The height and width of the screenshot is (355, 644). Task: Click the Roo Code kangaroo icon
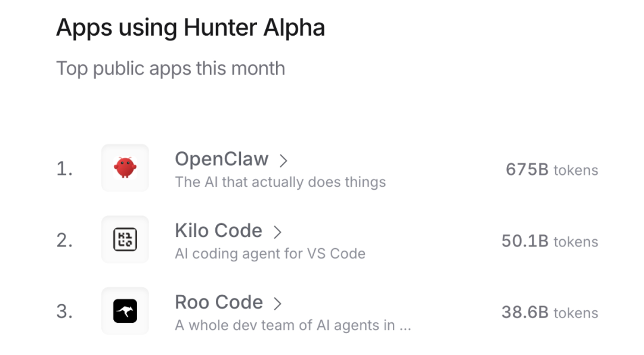tap(125, 311)
